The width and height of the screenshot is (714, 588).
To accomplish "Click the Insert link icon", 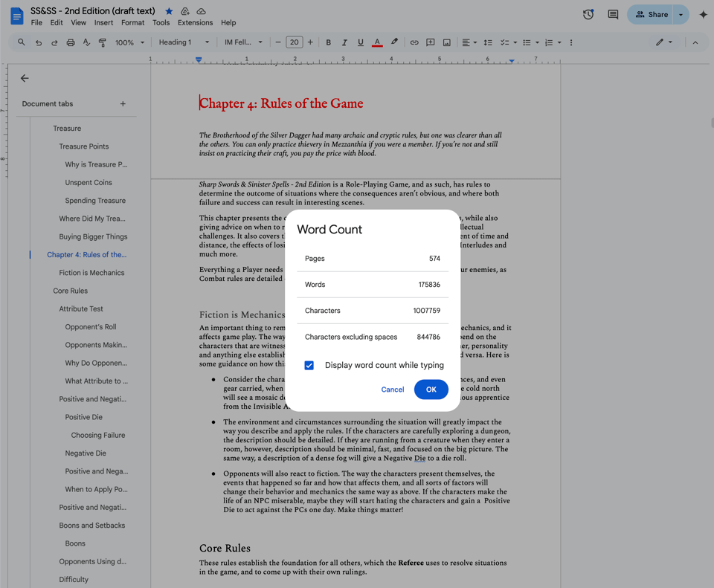I will 414,42.
